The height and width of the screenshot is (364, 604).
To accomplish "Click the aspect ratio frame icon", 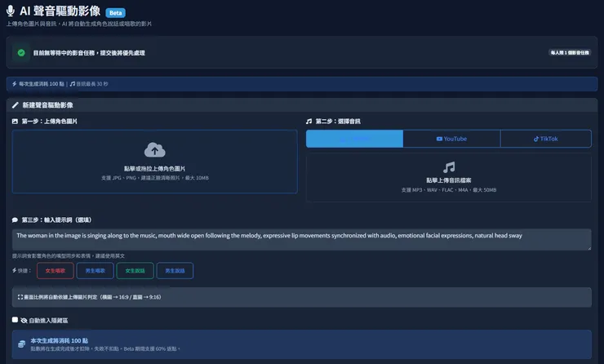I will pos(20,297).
